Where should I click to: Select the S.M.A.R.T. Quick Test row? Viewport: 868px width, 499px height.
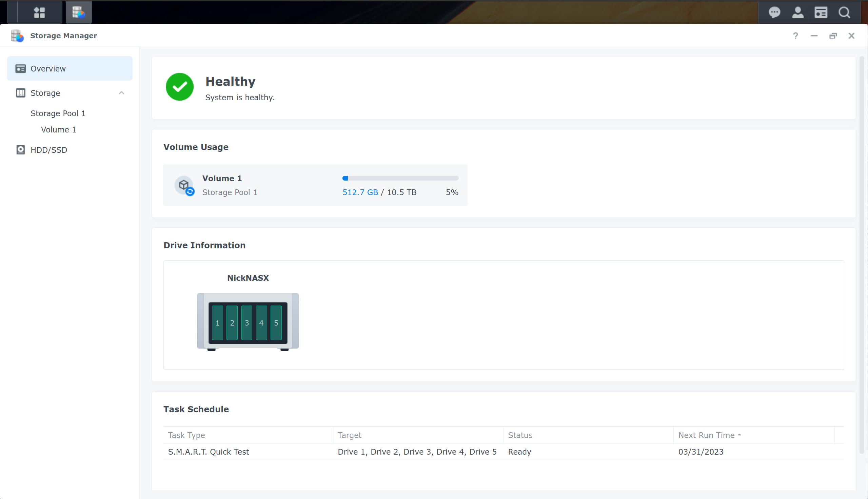(x=504, y=452)
